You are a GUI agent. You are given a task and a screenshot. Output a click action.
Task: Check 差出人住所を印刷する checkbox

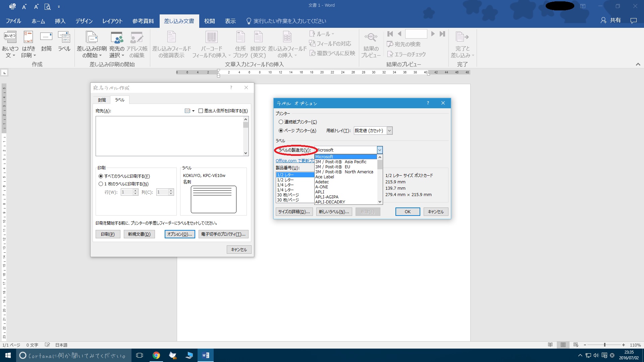(201, 111)
